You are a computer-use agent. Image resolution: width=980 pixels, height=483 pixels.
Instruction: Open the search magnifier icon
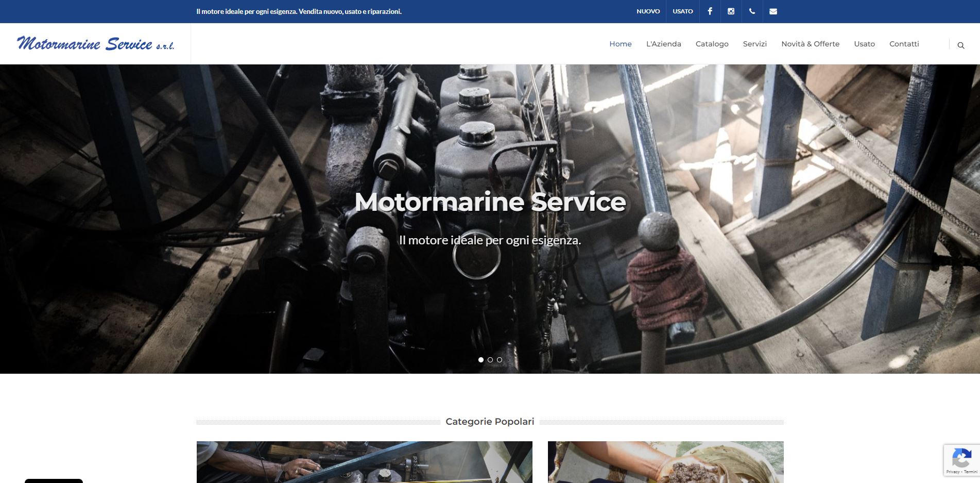960,44
